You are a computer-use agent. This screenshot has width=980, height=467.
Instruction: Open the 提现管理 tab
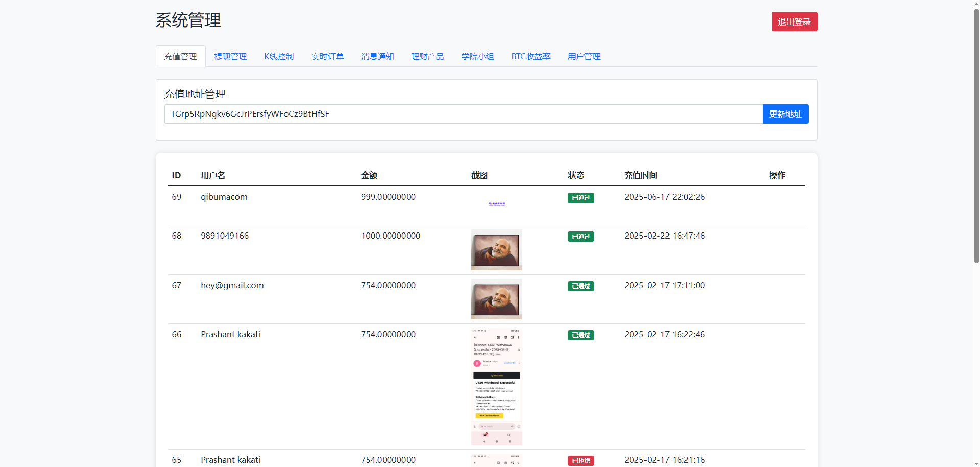tap(230, 57)
